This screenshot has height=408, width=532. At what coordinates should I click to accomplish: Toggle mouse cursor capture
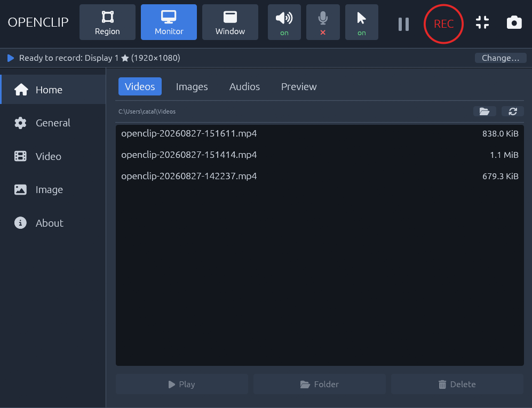pyautogui.click(x=362, y=22)
